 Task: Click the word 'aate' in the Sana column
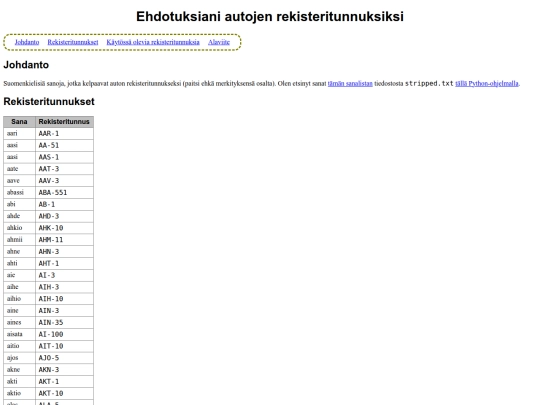click(12, 169)
